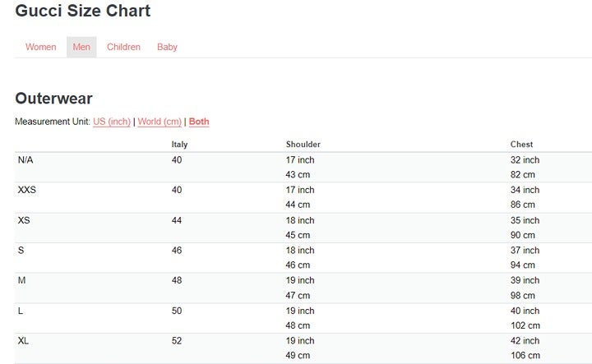Select the XL size row label
592x364 pixels.
pyautogui.click(x=23, y=341)
